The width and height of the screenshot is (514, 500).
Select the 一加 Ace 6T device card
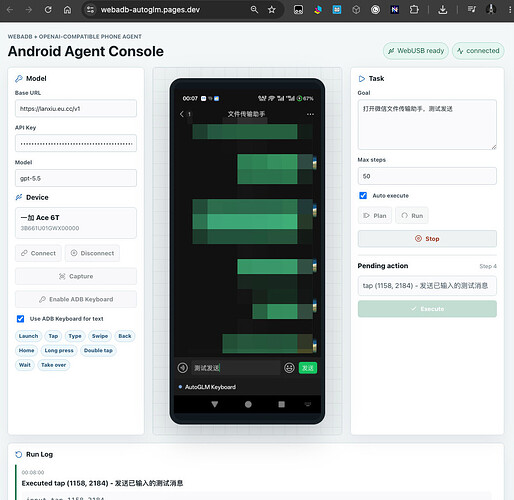[76, 223]
